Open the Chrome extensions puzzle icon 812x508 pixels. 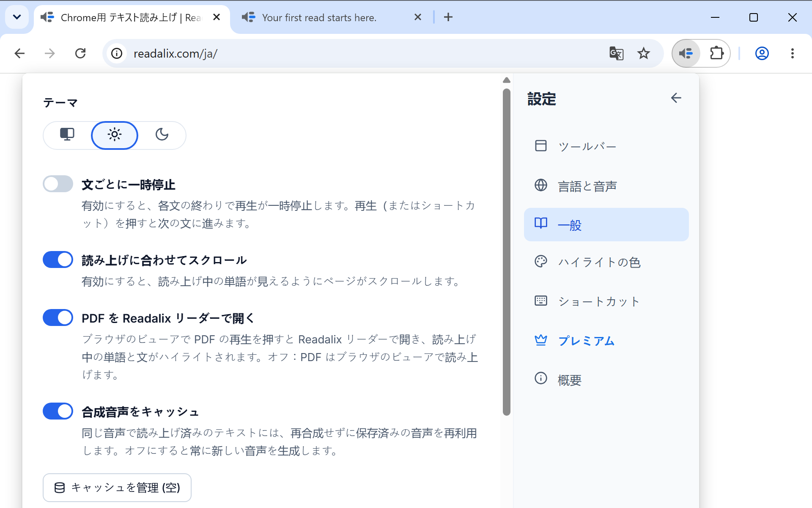pos(716,53)
